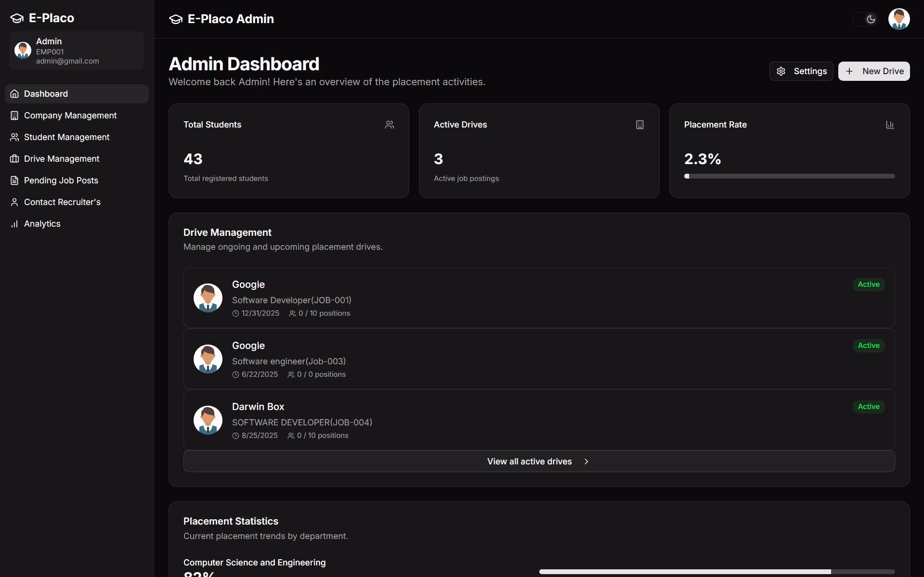The height and width of the screenshot is (577, 924).
Task: Click the Drive Management briefcase icon
Action: (x=14, y=159)
